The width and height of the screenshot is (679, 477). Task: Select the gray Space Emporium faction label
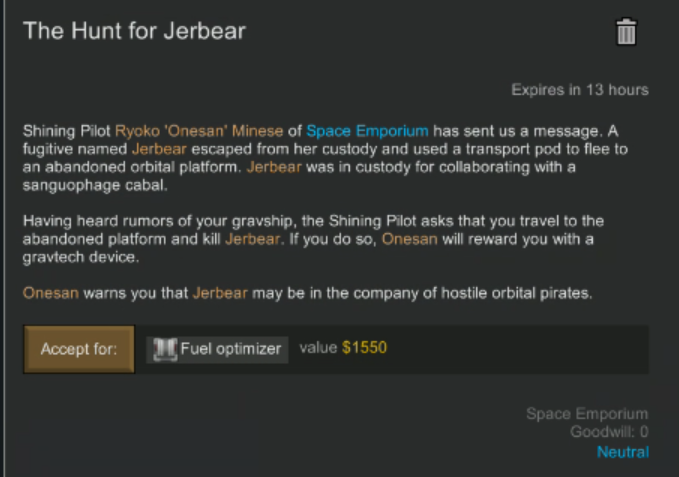pos(587,414)
